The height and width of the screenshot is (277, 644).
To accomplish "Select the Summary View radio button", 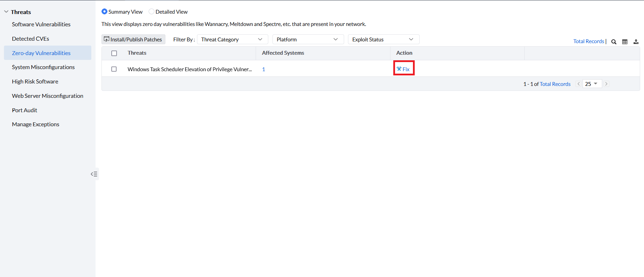I will (105, 12).
